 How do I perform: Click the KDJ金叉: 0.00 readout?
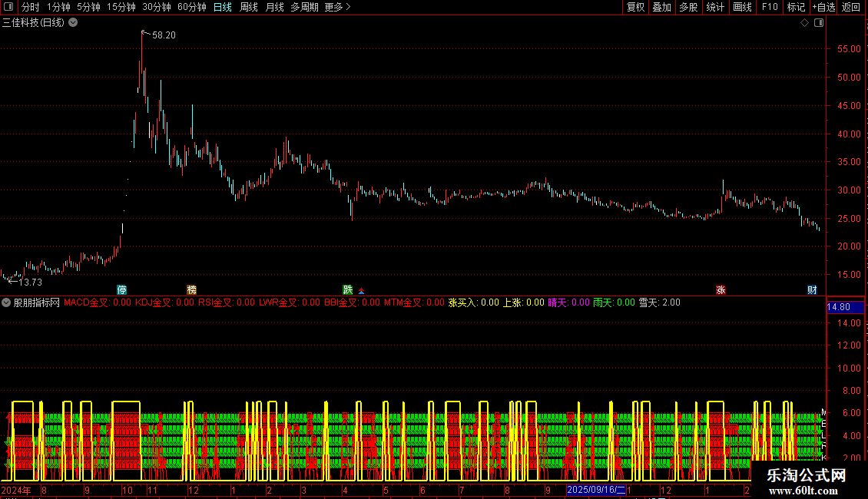tap(165, 302)
